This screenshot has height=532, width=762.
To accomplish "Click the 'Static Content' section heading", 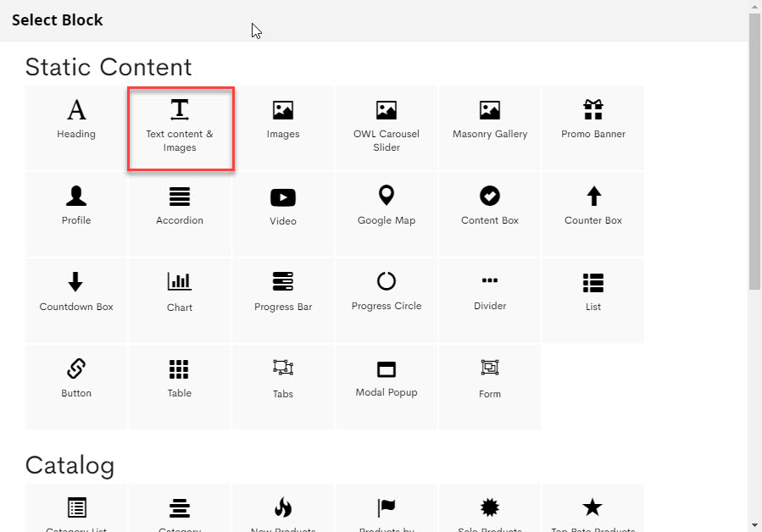I will (x=108, y=67).
